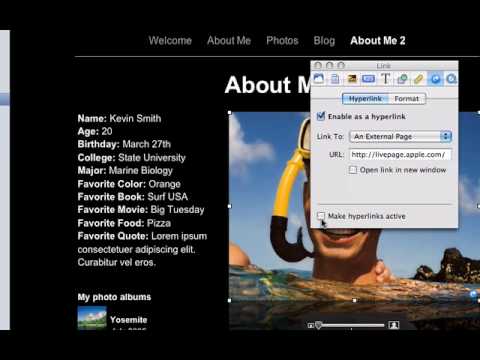This screenshot has height=360, width=480.
Task: Open the Site inspector icon
Action: coord(319,79)
